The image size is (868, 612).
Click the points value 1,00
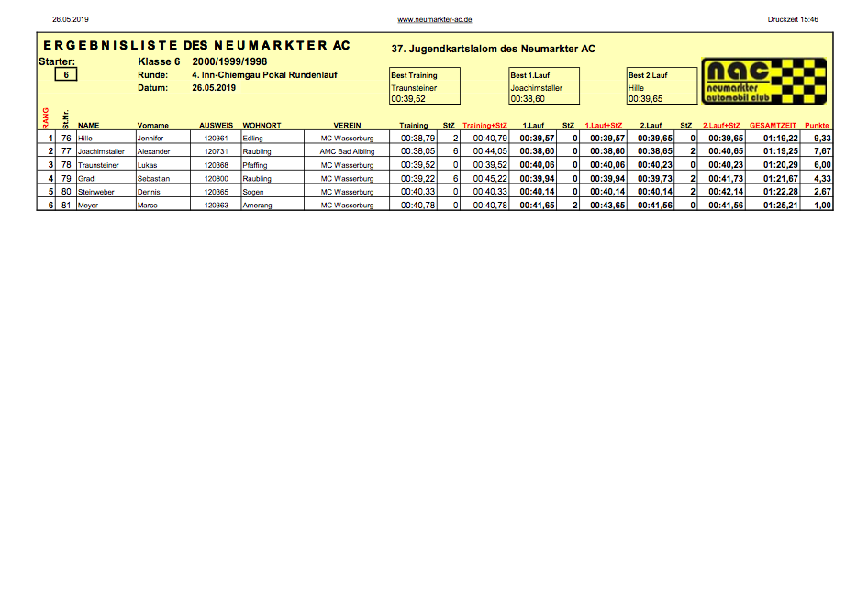click(x=822, y=206)
